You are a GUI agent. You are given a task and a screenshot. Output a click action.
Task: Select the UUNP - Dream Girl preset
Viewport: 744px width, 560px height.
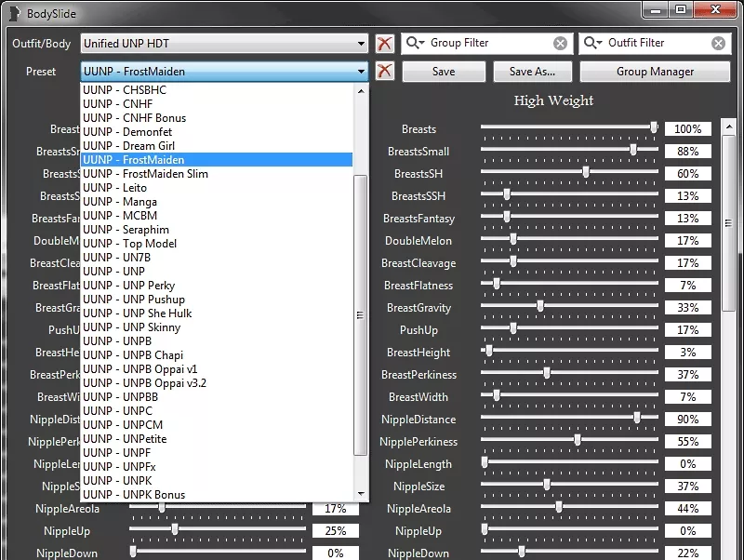pyautogui.click(x=217, y=146)
